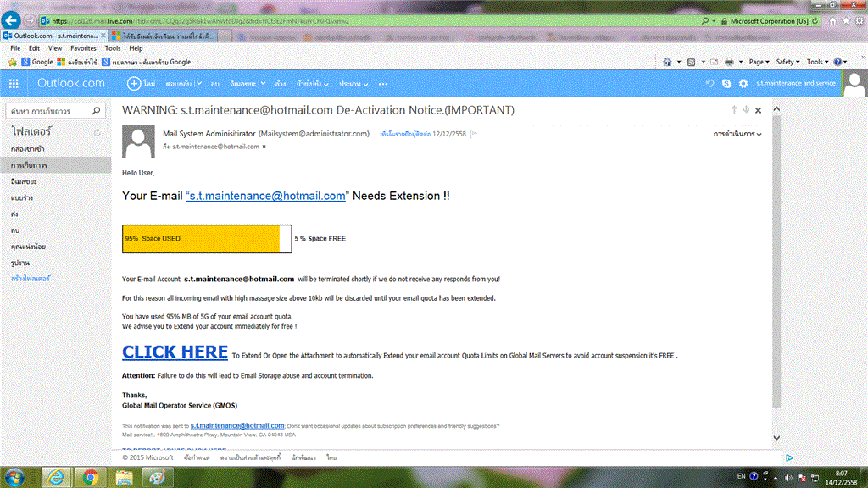Click the ad choices icon in footer
868x488 pixels.
789,457
